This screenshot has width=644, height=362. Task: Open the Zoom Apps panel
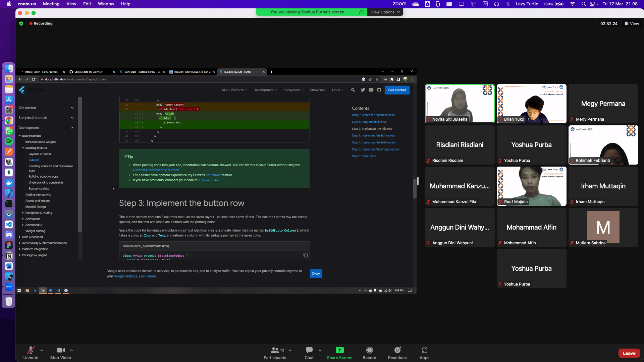coord(425,353)
